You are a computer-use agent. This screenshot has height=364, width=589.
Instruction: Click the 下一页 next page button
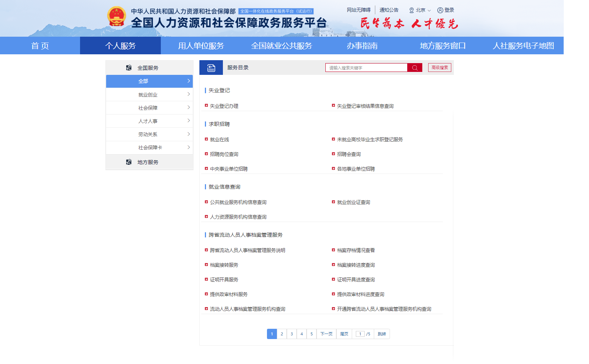pos(326,334)
